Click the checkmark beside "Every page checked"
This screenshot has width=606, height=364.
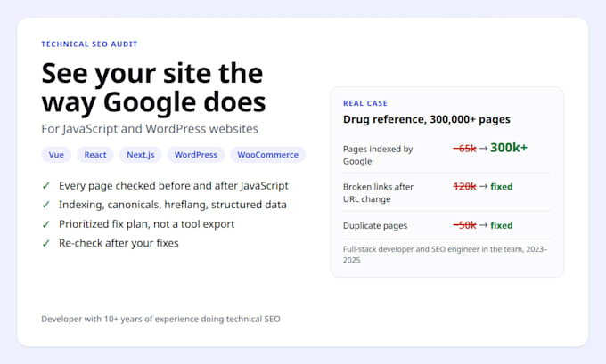click(46, 186)
